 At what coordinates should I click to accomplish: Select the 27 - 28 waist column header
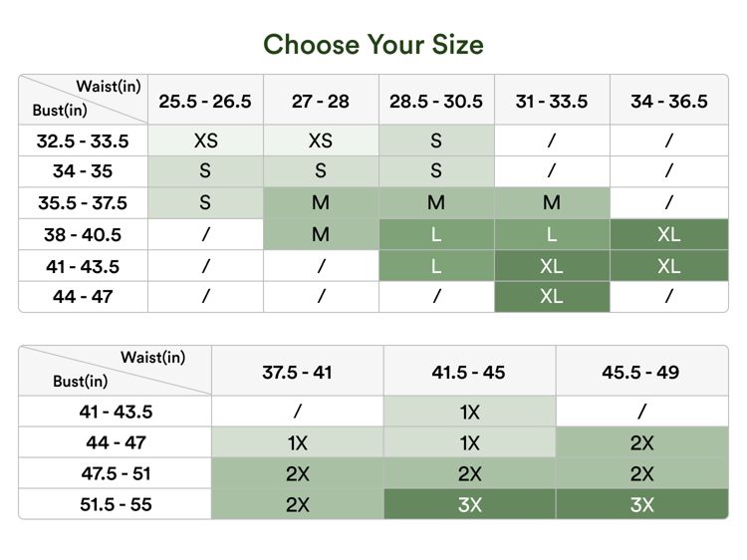click(321, 101)
